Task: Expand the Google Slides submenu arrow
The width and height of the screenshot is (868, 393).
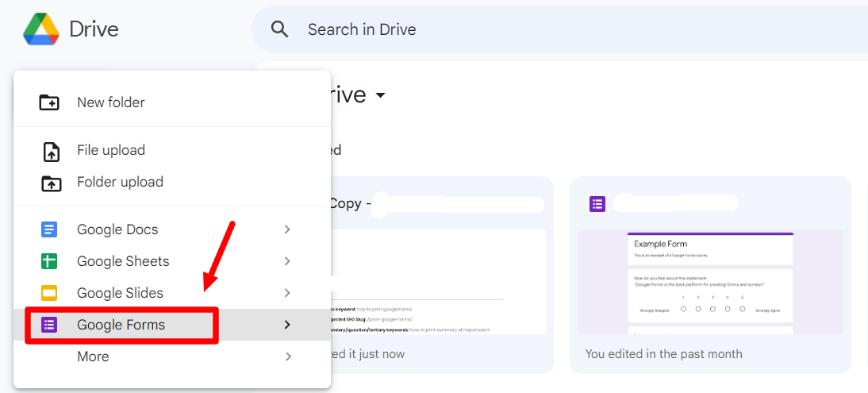Action: 287,293
